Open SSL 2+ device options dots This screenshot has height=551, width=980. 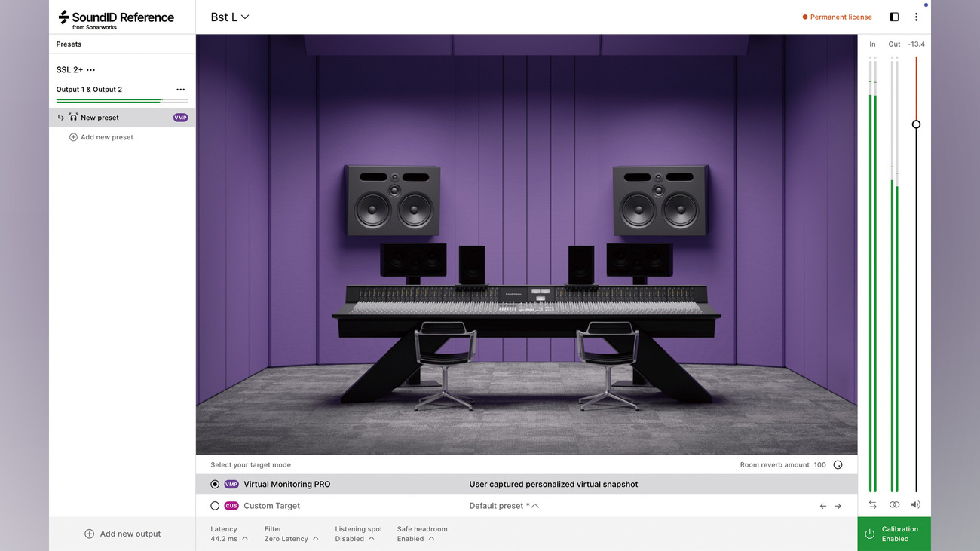tap(90, 70)
